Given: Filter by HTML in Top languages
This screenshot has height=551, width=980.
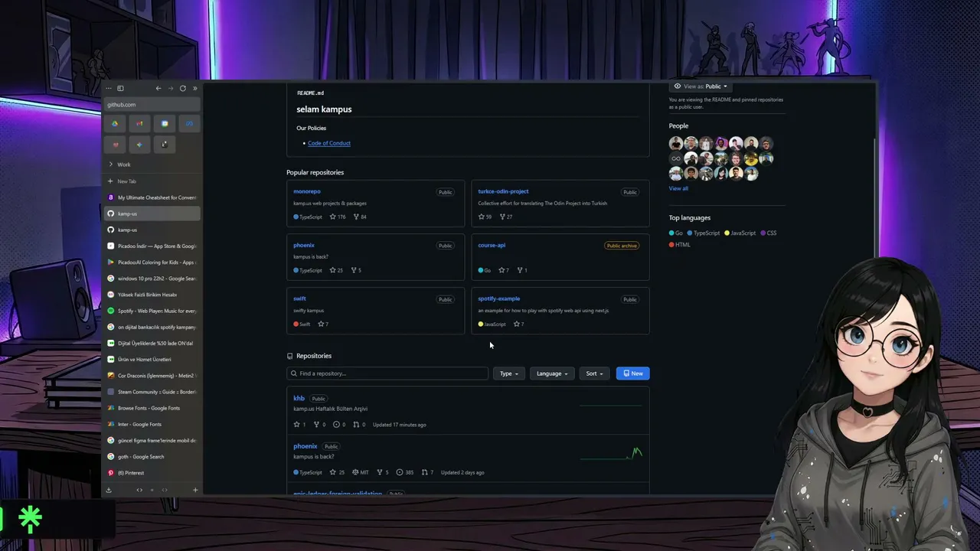Looking at the screenshot, I should point(680,245).
